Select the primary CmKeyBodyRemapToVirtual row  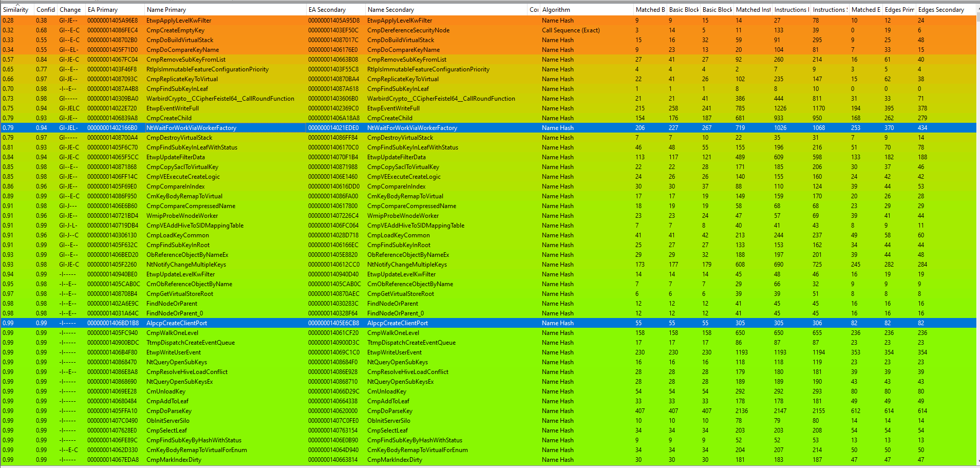click(x=184, y=196)
